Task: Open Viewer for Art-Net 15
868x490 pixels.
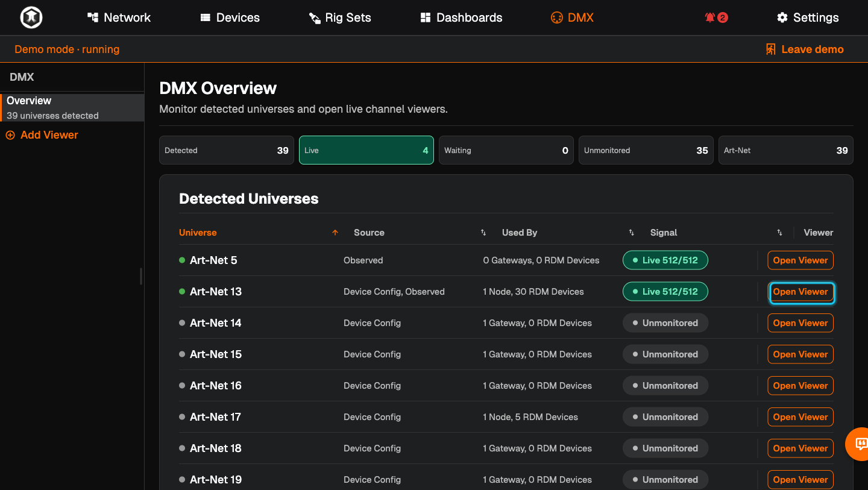Action: 800,354
